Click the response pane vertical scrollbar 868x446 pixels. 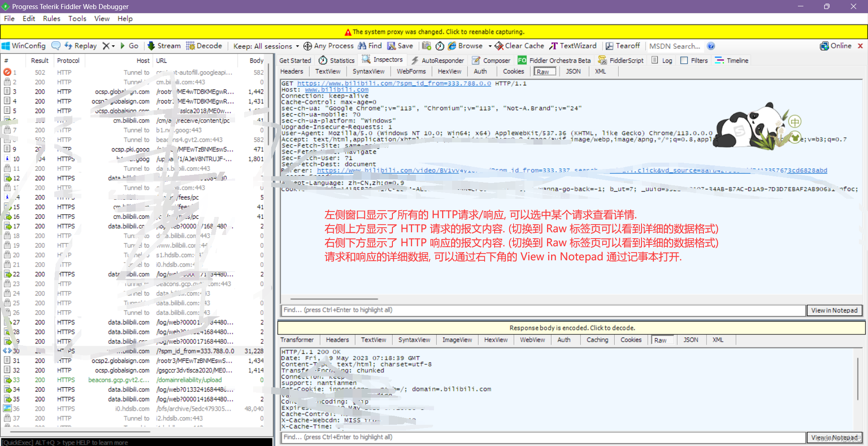(x=857, y=380)
